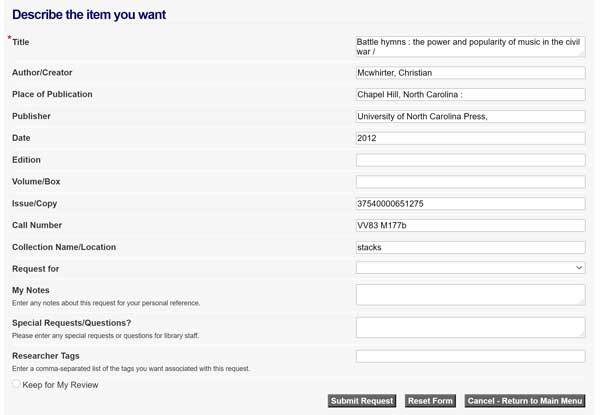
Task: Click the Keep for My Review label
Action: click(60, 385)
